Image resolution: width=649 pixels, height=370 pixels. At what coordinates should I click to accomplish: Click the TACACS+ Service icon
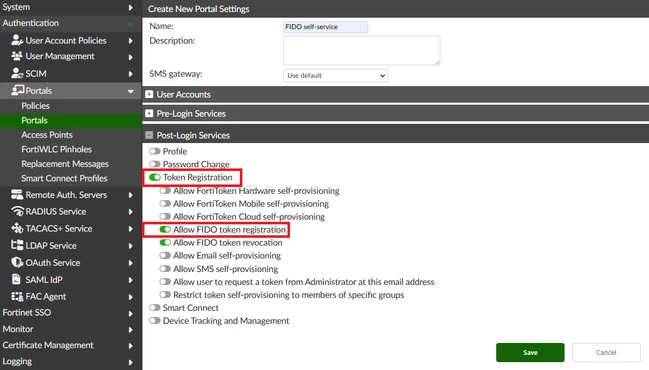click(x=17, y=228)
